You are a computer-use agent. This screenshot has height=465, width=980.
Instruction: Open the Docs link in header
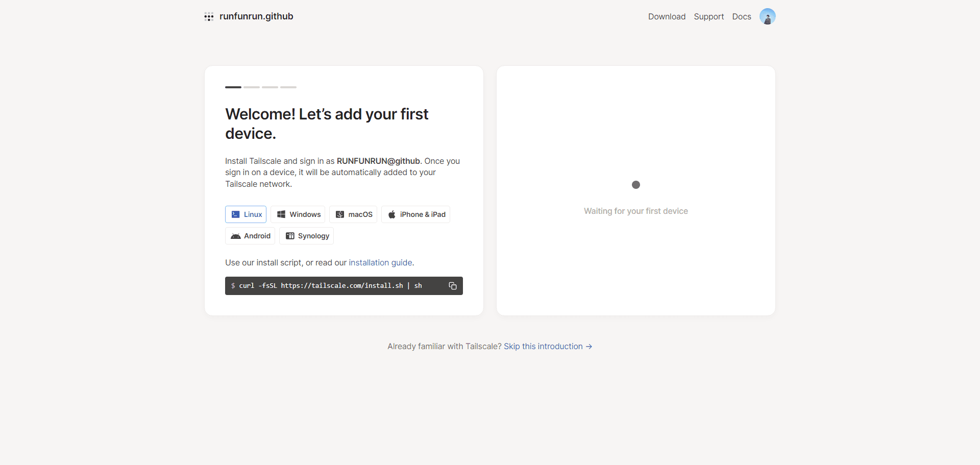click(741, 16)
